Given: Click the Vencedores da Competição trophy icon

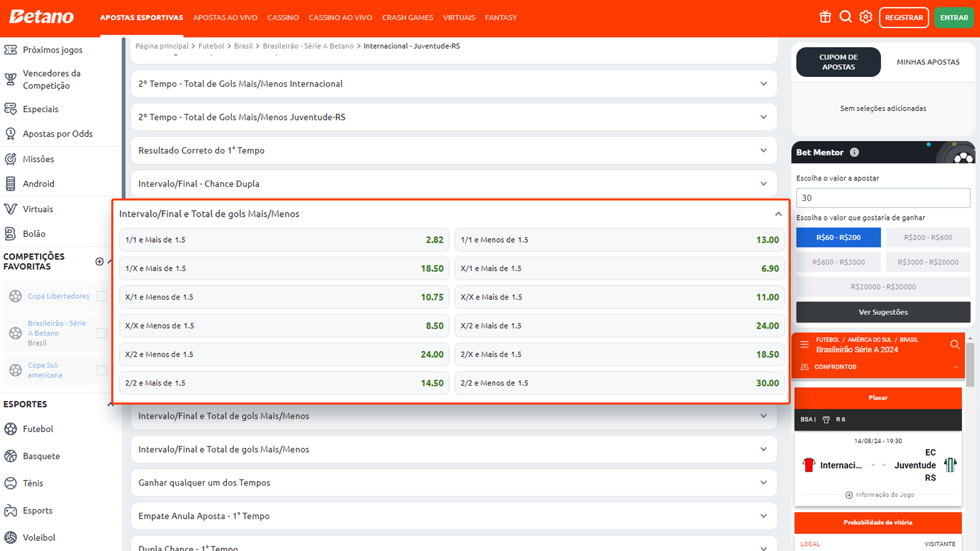Looking at the screenshot, I should point(10,79).
